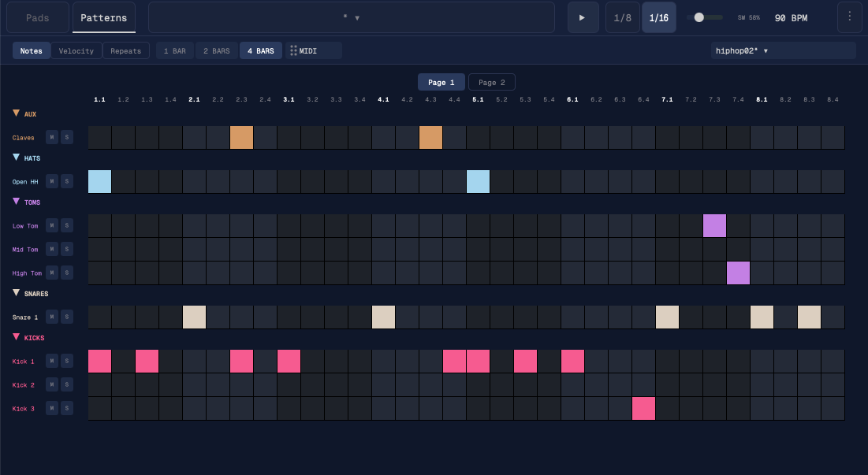
Task: Open the hiphop02 pattern dropdown
Action: pyautogui.click(x=784, y=51)
